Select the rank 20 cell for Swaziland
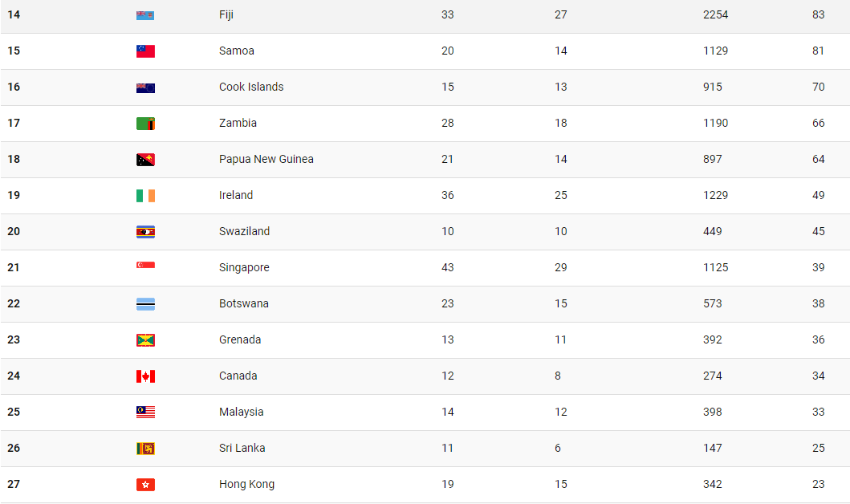The image size is (850, 504). [x=14, y=231]
